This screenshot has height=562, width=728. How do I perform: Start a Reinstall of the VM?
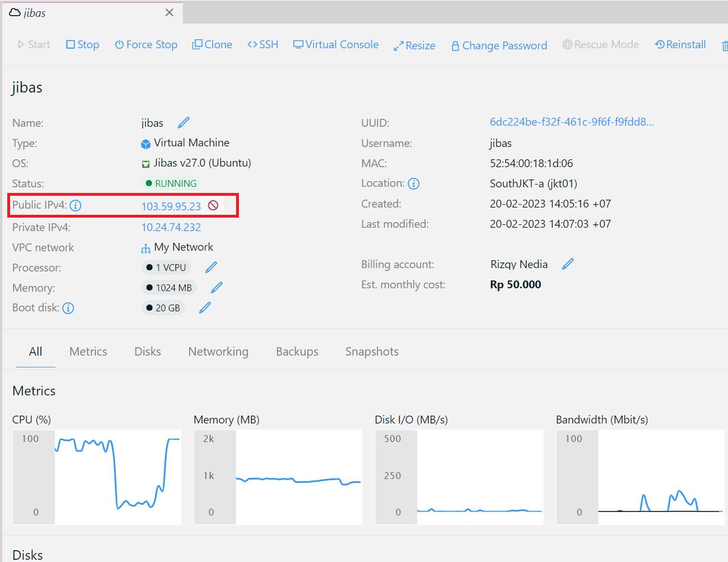[680, 44]
